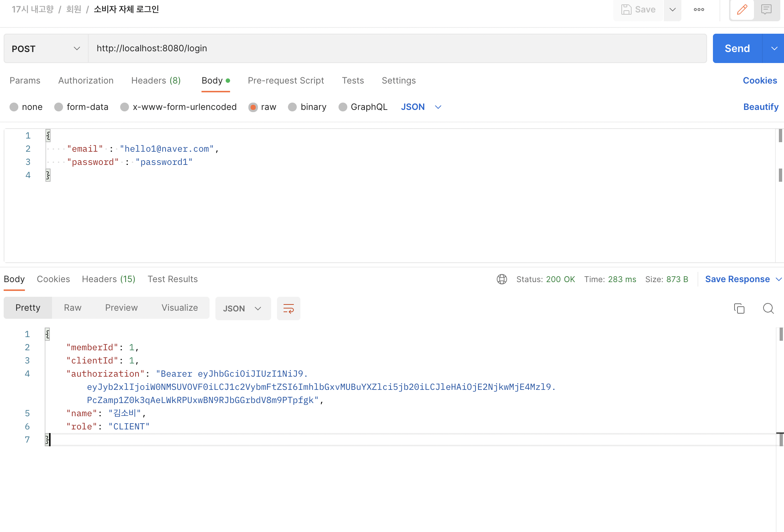
Task: Click the 회원 breadcrumb folder
Action: tap(74, 9)
